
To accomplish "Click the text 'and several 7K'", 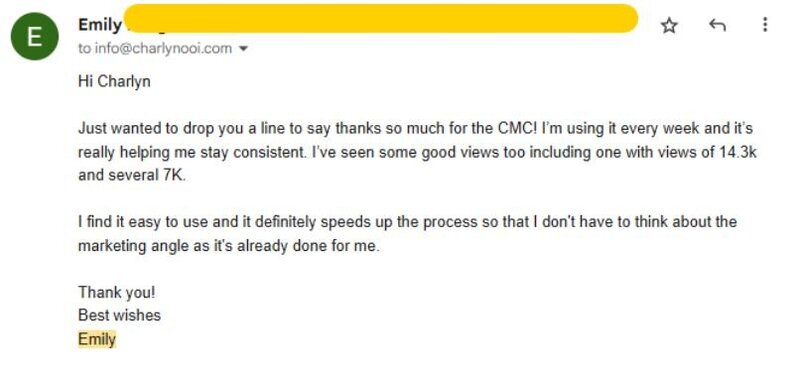I will point(132,175).
